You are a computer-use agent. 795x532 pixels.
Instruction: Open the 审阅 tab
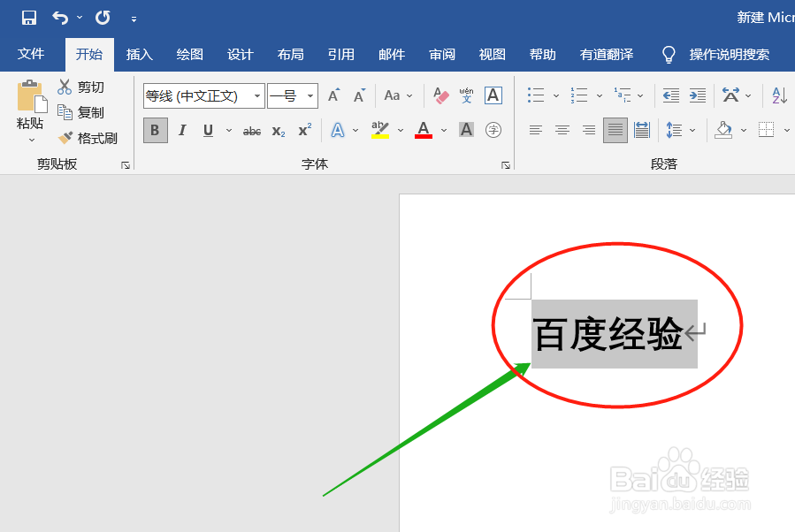(441, 54)
